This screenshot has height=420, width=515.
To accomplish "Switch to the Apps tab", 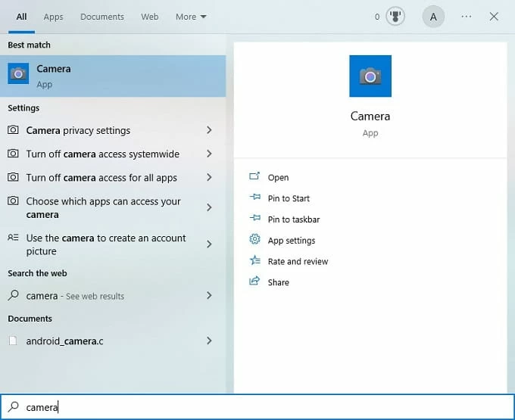I will 53,17.
